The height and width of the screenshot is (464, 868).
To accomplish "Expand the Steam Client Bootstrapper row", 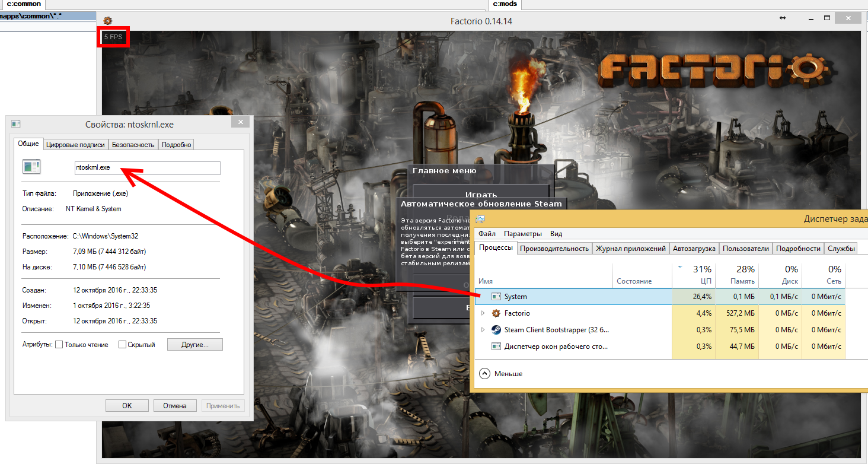I will pos(483,330).
